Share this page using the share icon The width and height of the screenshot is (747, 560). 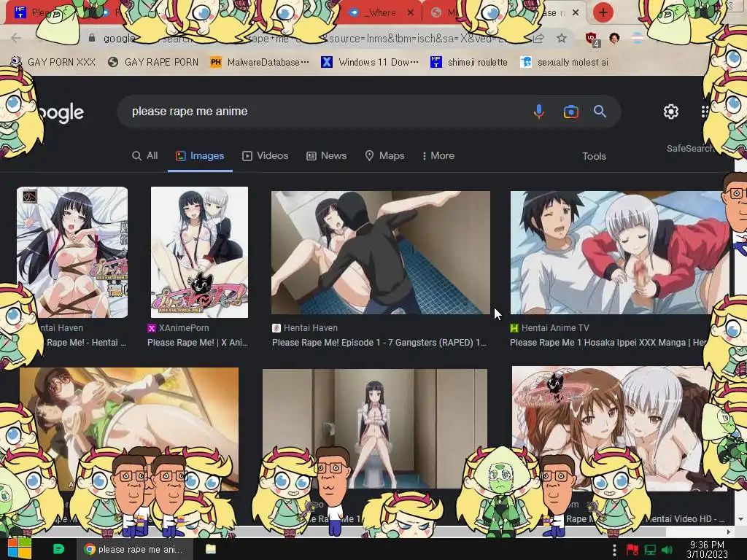pyautogui.click(x=538, y=38)
